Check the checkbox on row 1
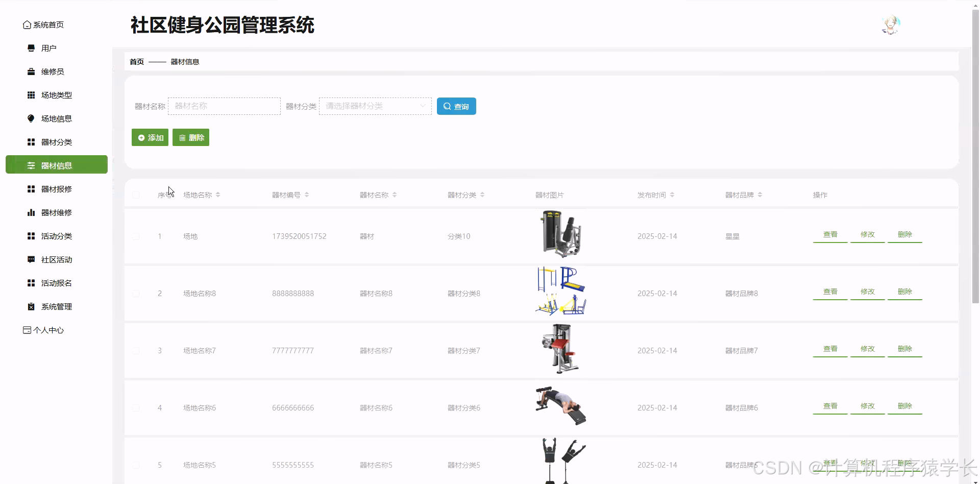 tap(136, 236)
